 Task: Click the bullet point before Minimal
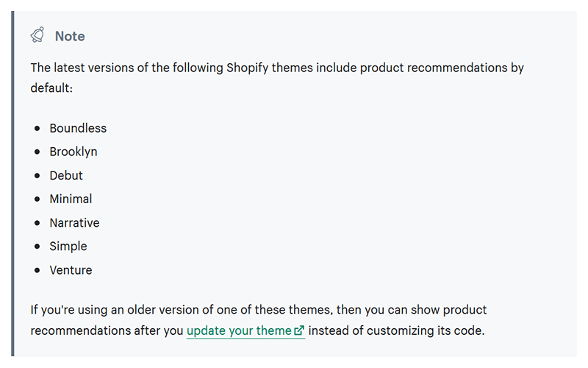pos(37,199)
